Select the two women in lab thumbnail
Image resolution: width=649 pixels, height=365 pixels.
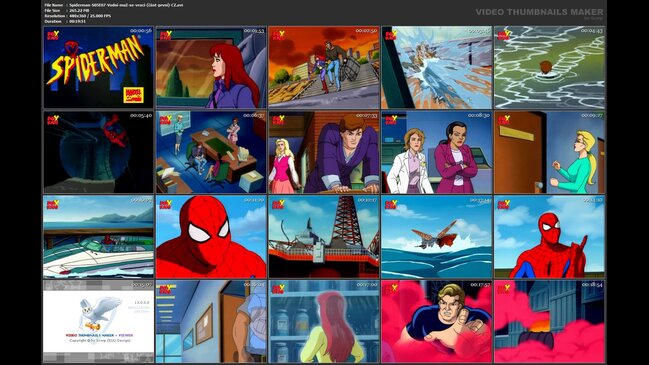437,152
